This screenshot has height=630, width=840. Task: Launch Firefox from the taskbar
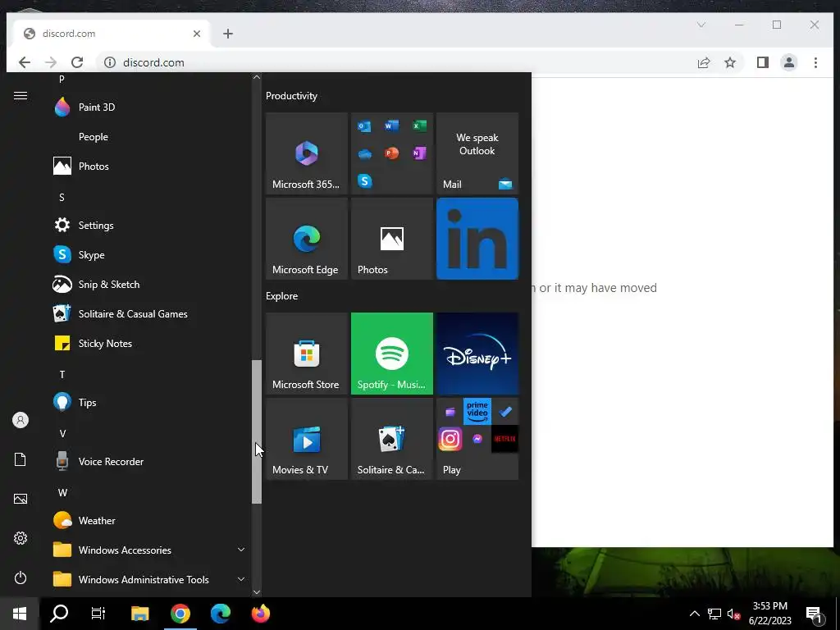(261, 614)
